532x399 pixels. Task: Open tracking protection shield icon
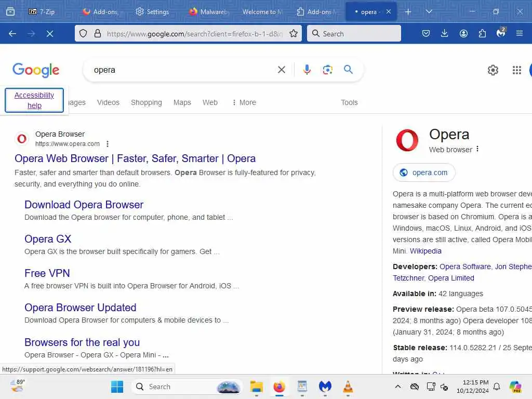(83, 33)
